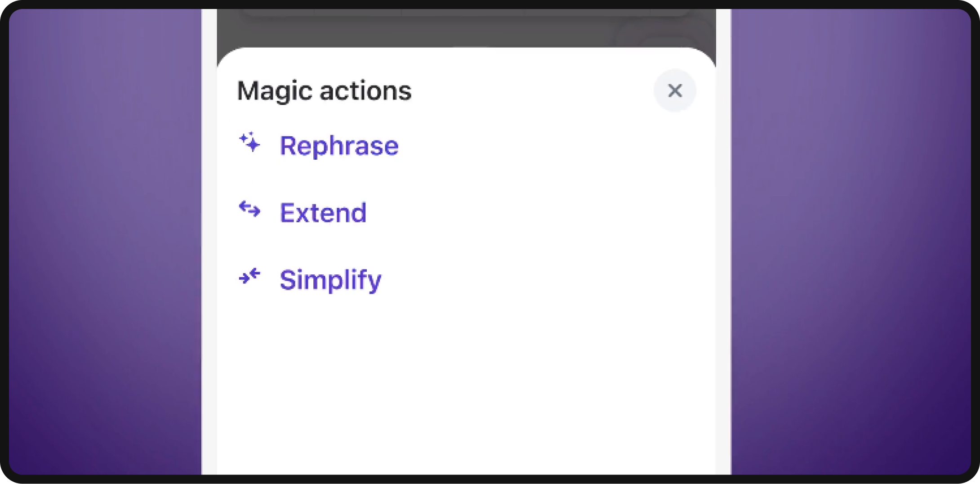Activate the Extend text rewriting action
The height and width of the screenshot is (484, 980).
tap(322, 212)
